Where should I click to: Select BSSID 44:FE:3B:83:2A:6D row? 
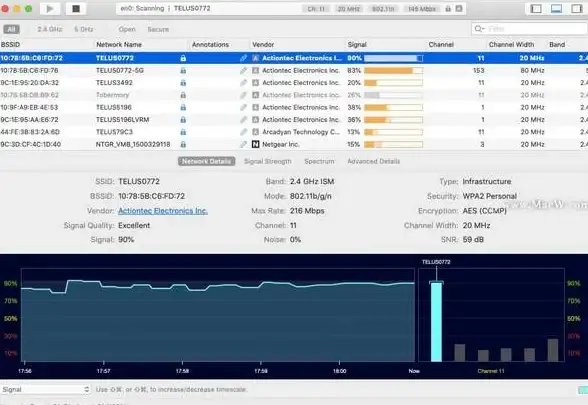point(294,132)
